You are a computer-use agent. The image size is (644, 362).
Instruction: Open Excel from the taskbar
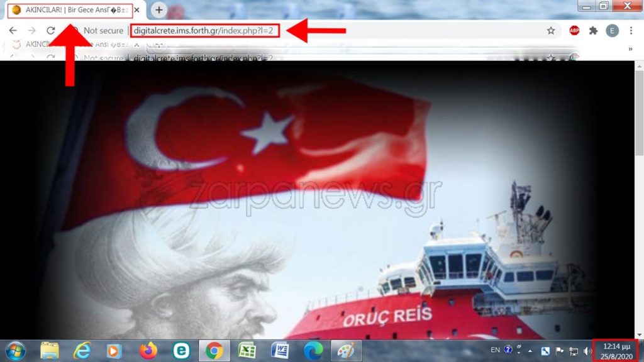(247, 351)
